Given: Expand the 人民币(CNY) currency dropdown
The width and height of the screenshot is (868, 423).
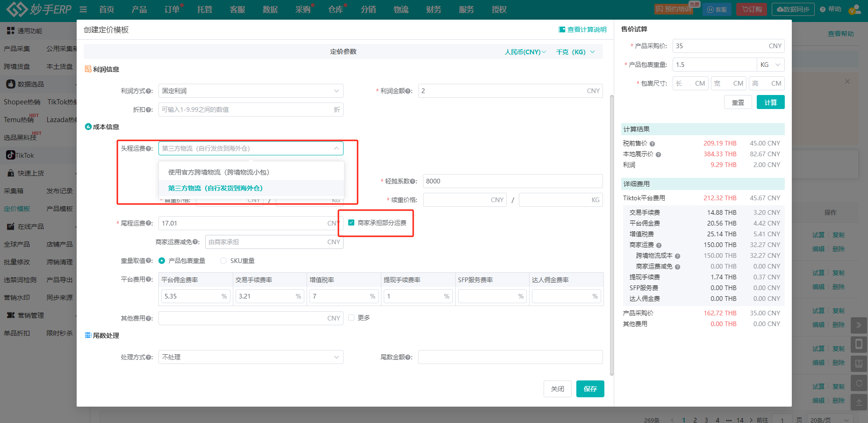Looking at the screenshot, I should (x=525, y=52).
